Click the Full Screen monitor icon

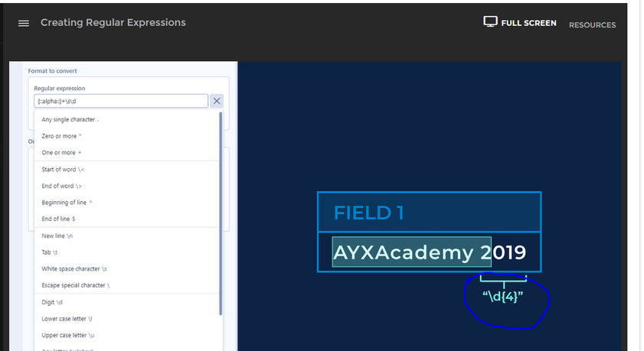tap(490, 21)
